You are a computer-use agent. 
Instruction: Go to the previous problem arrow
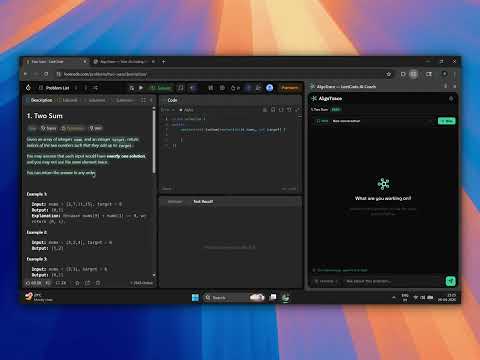pyautogui.click(x=76, y=88)
